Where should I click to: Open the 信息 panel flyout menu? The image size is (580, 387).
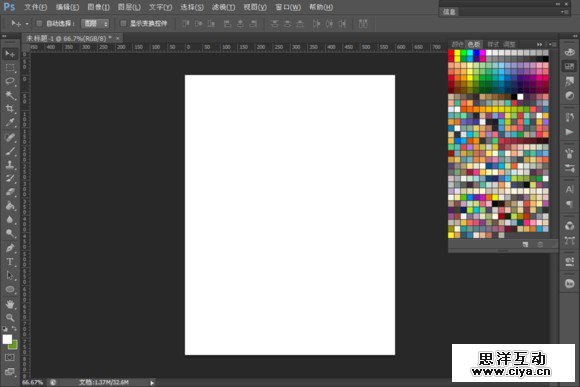pyautogui.click(x=564, y=12)
